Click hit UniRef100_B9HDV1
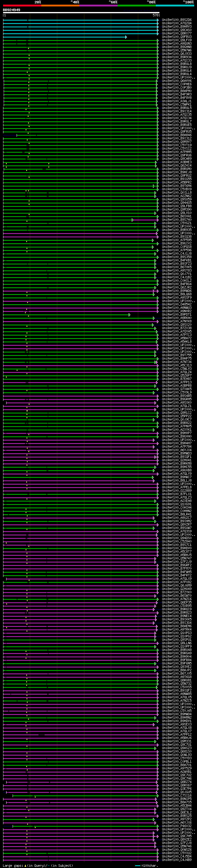This screenshot has width=197, height=868. pos(176,721)
